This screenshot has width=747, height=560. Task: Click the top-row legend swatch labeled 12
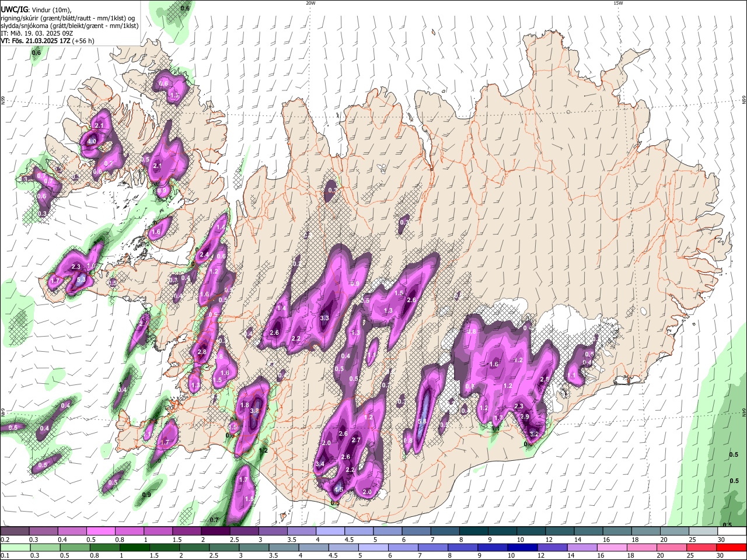pos(560,531)
